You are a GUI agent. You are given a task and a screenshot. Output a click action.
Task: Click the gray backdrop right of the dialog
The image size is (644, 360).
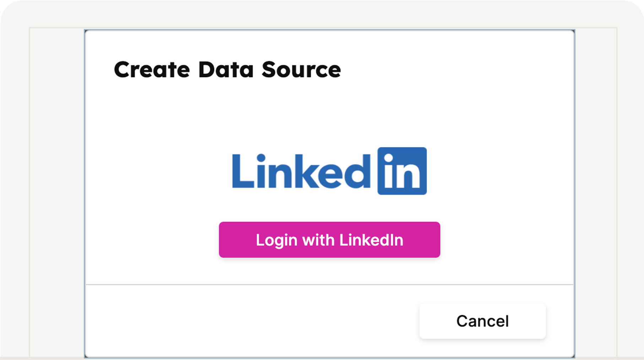(596, 192)
